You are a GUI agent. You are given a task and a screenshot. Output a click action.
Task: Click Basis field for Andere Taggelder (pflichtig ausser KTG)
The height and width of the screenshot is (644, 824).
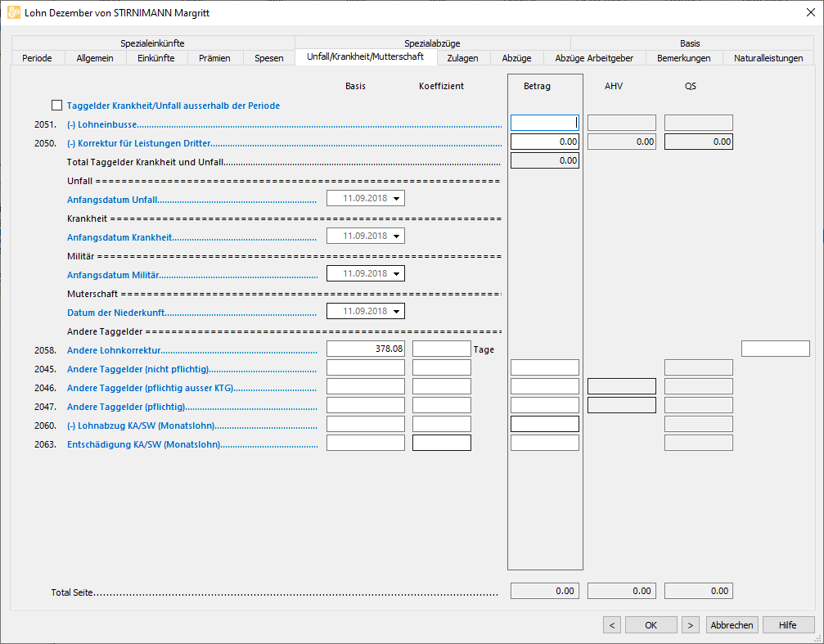[366, 386]
